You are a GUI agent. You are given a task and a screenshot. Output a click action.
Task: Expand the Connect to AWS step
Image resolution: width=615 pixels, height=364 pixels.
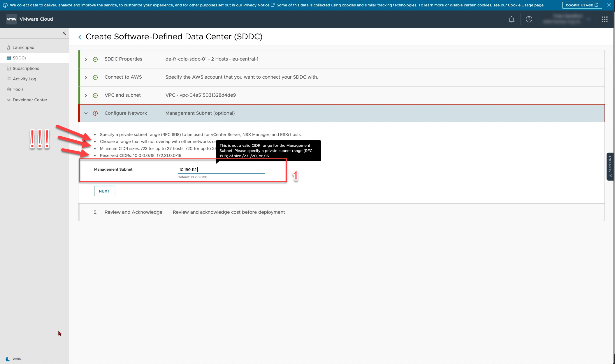pyautogui.click(x=86, y=77)
